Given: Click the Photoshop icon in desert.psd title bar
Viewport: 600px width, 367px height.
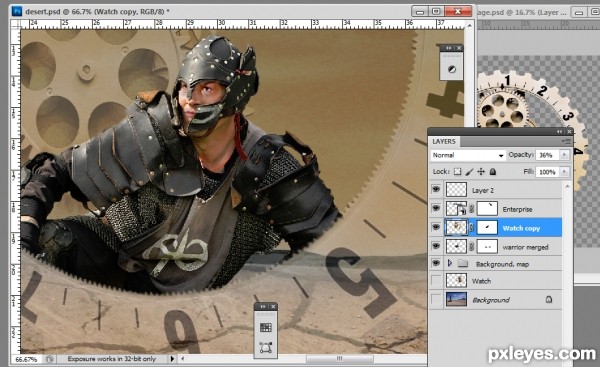Looking at the screenshot, I should (x=16, y=11).
